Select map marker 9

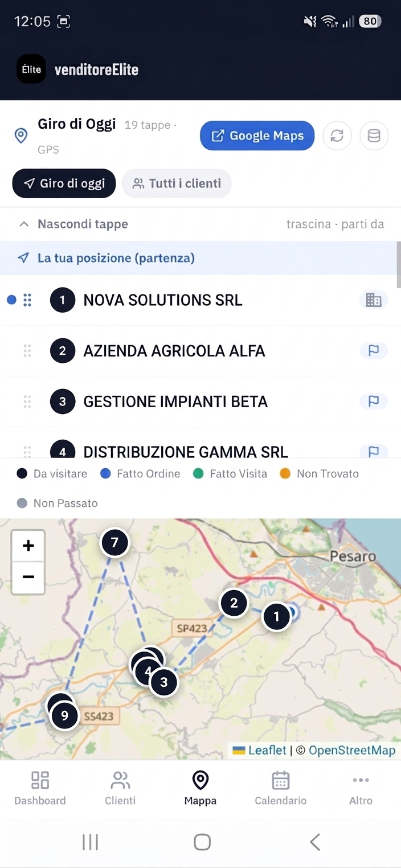click(x=64, y=715)
